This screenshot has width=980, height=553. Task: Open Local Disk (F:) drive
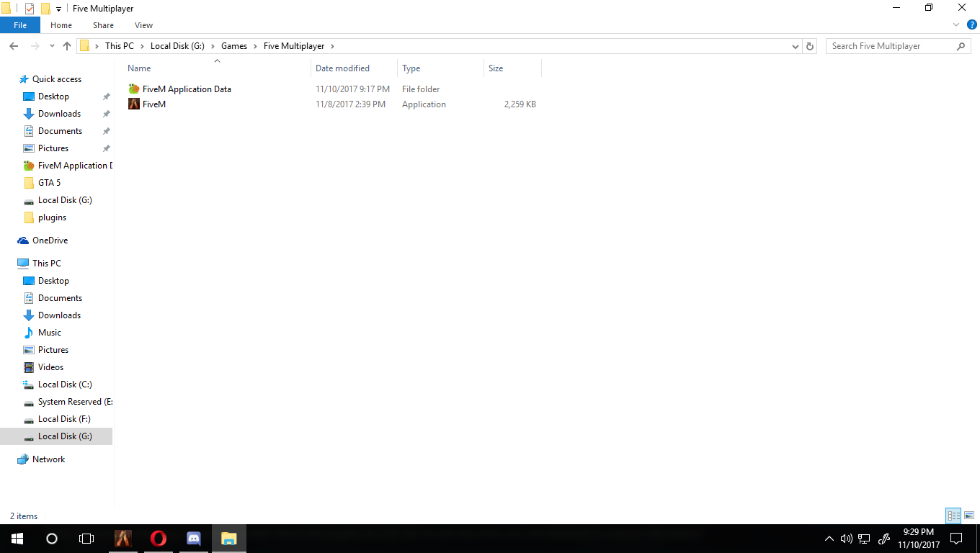(64, 419)
